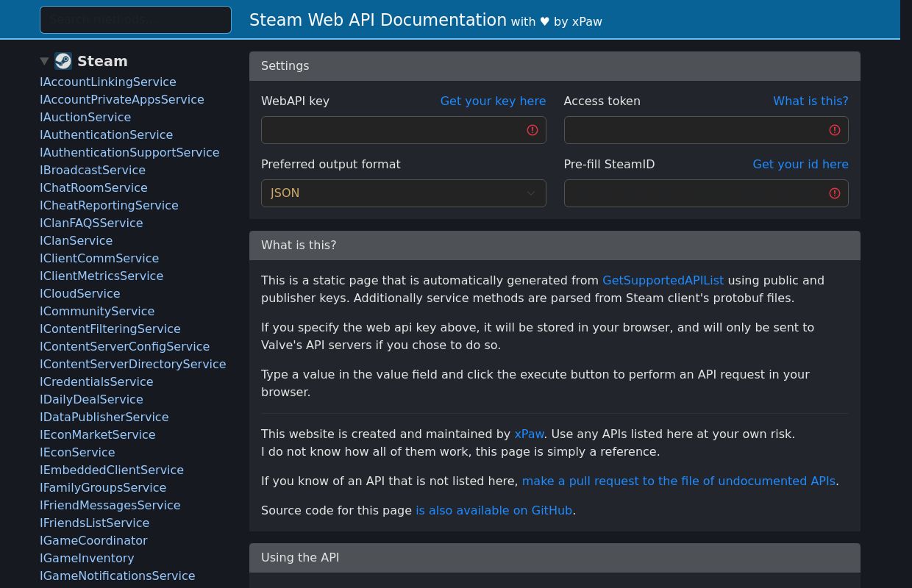Select IClientCommService in sidebar
The width and height of the screenshot is (912, 588).
pos(99,258)
